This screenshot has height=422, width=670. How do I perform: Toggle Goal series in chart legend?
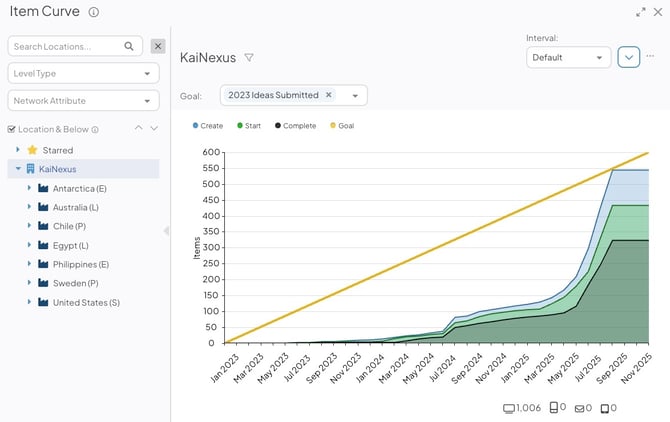tap(342, 126)
